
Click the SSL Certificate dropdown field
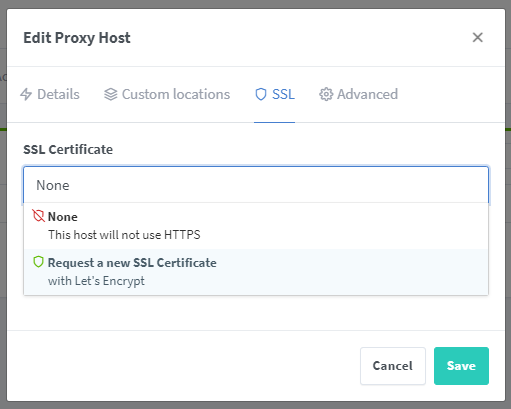tap(256, 185)
